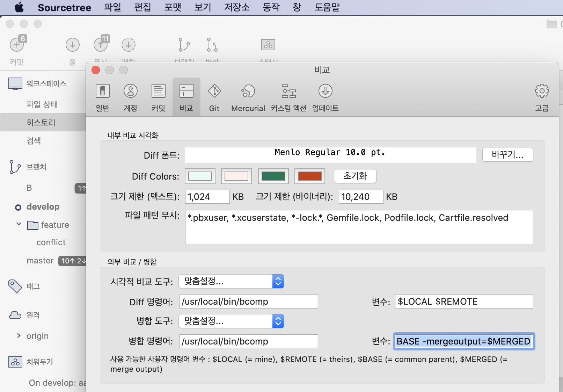Screen dimensions: 563x392
Task: Open the Custom Actions (커스텀 액션) tab
Action: [x=288, y=97]
